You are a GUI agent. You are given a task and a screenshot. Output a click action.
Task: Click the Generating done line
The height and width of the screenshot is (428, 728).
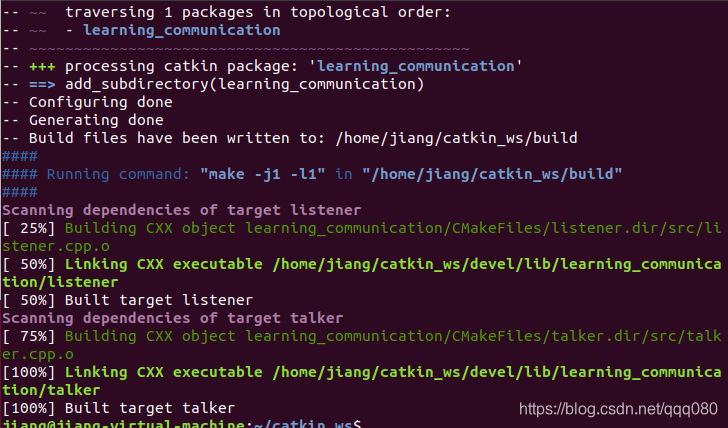83,120
